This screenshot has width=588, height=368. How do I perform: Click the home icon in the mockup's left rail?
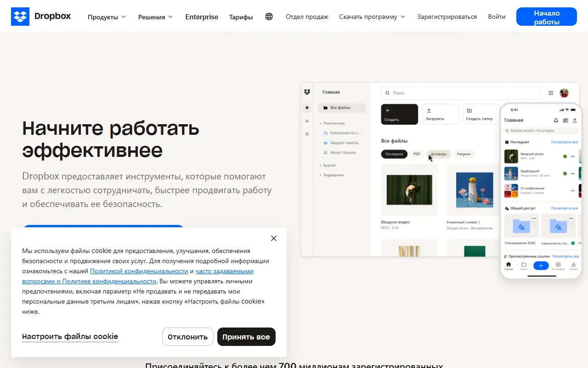point(307,108)
